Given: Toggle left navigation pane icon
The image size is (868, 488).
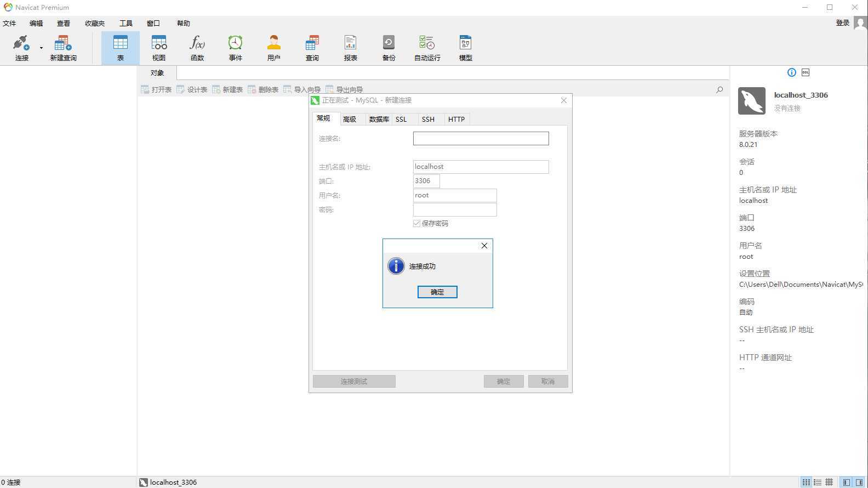Looking at the screenshot, I should point(847,483).
